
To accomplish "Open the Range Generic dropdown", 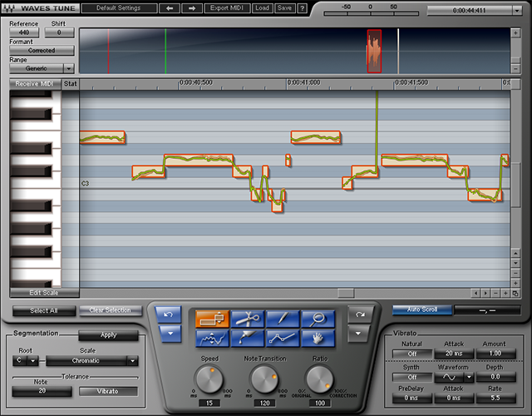I will [x=68, y=68].
